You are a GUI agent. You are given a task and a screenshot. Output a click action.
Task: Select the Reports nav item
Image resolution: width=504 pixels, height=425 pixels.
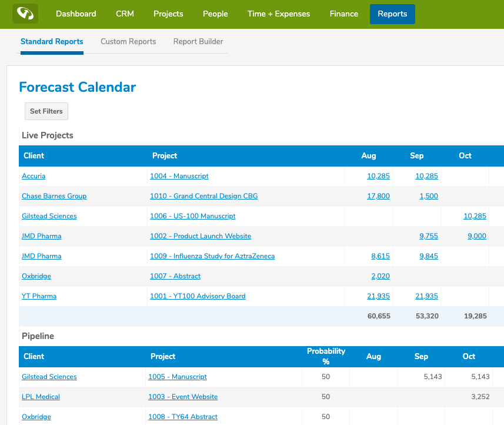(392, 13)
